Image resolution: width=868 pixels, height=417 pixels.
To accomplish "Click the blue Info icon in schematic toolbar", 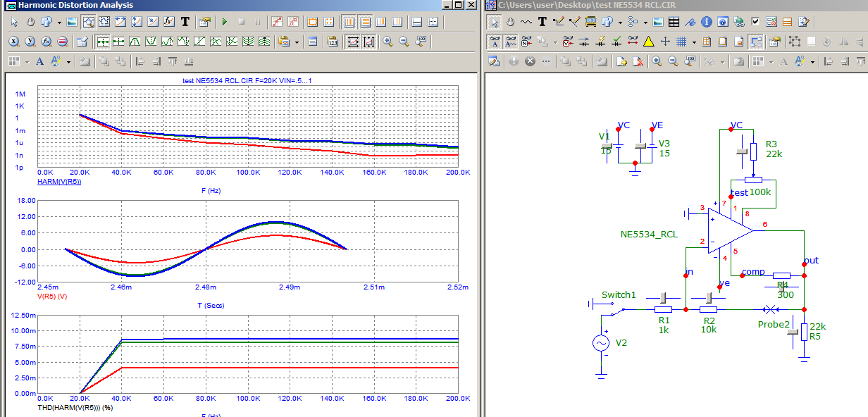I will [706, 22].
